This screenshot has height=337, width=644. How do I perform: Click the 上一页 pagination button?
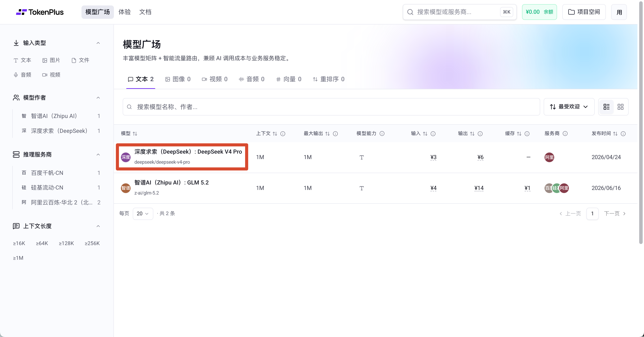tap(570, 214)
